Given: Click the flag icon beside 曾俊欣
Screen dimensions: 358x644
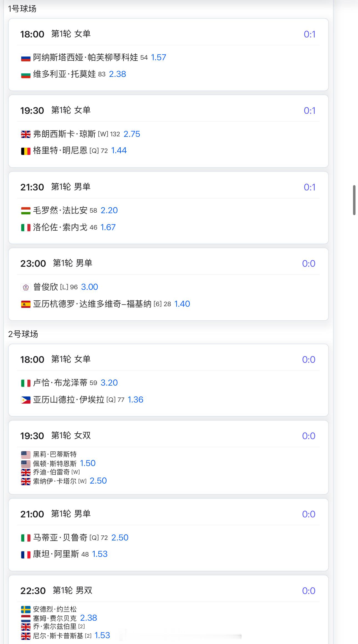Looking at the screenshot, I should 26,288.
